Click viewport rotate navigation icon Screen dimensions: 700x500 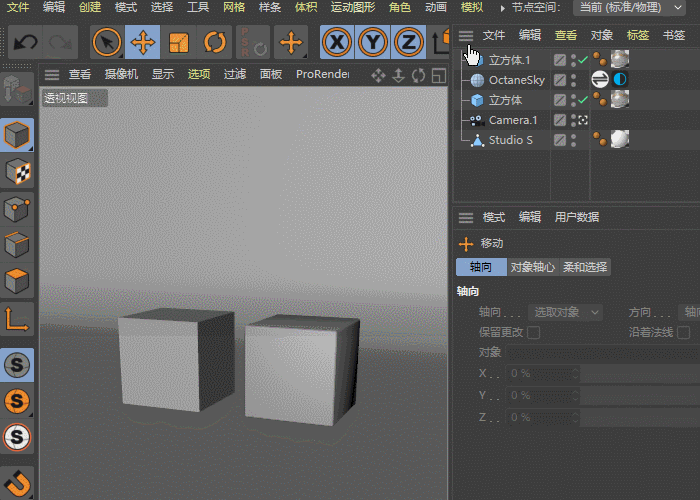(418, 75)
